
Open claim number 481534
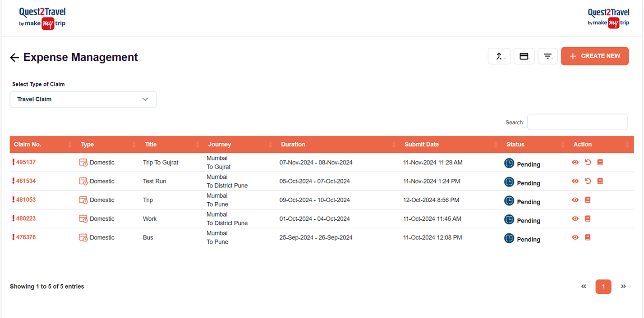tap(26, 181)
